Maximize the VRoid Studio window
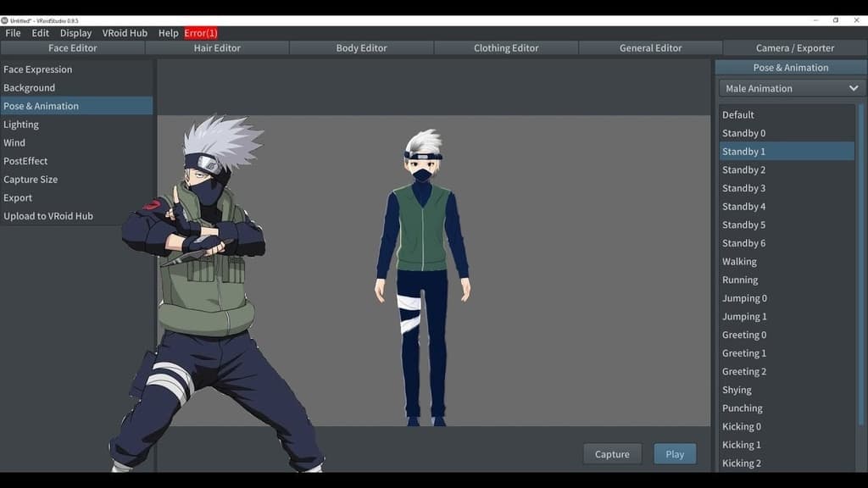 836,20
